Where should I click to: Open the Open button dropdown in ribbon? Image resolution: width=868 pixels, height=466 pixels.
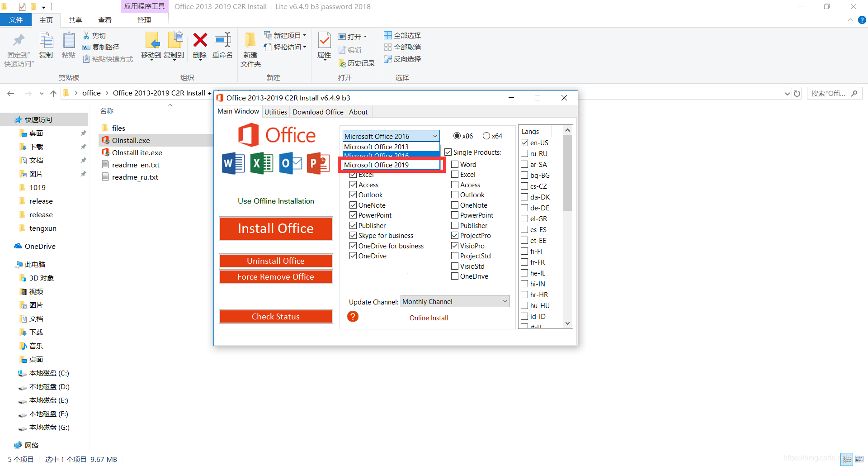365,37
